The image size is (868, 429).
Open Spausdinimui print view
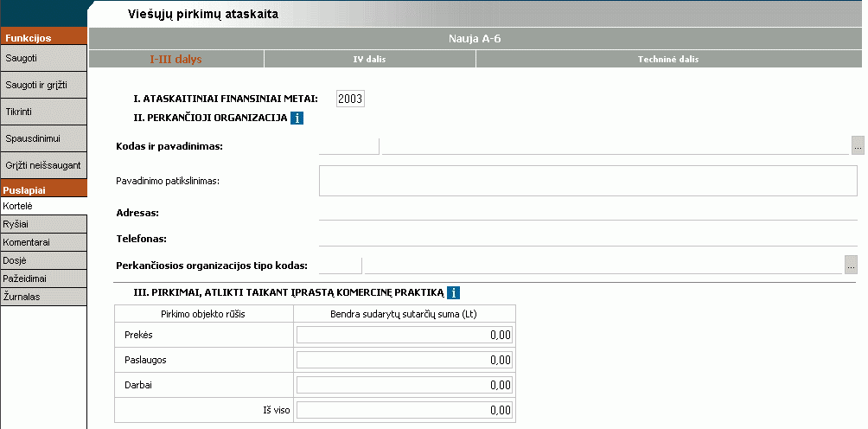44,138
